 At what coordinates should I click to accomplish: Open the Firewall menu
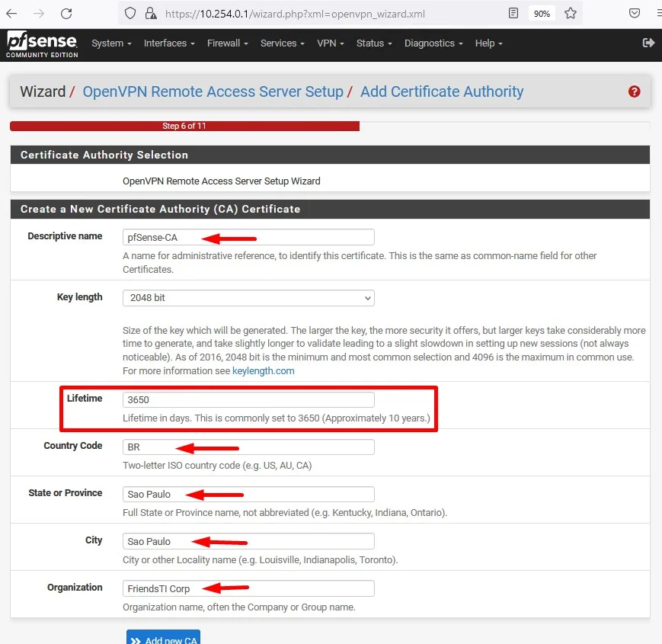[228, 43]
